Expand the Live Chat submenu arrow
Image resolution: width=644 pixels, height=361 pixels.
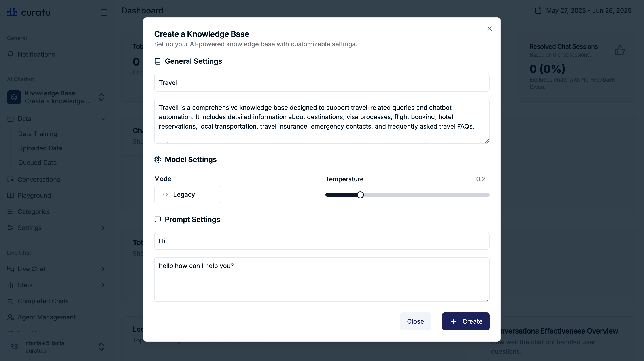[103, 269]
